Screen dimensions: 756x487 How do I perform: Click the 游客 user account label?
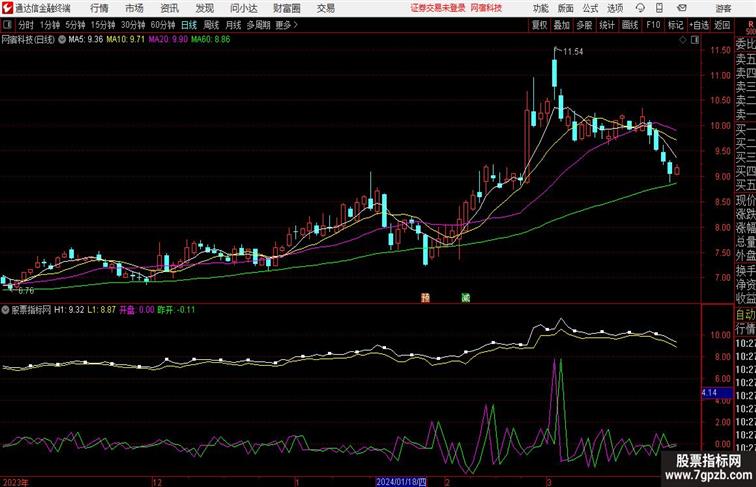(x=723, y=8)
